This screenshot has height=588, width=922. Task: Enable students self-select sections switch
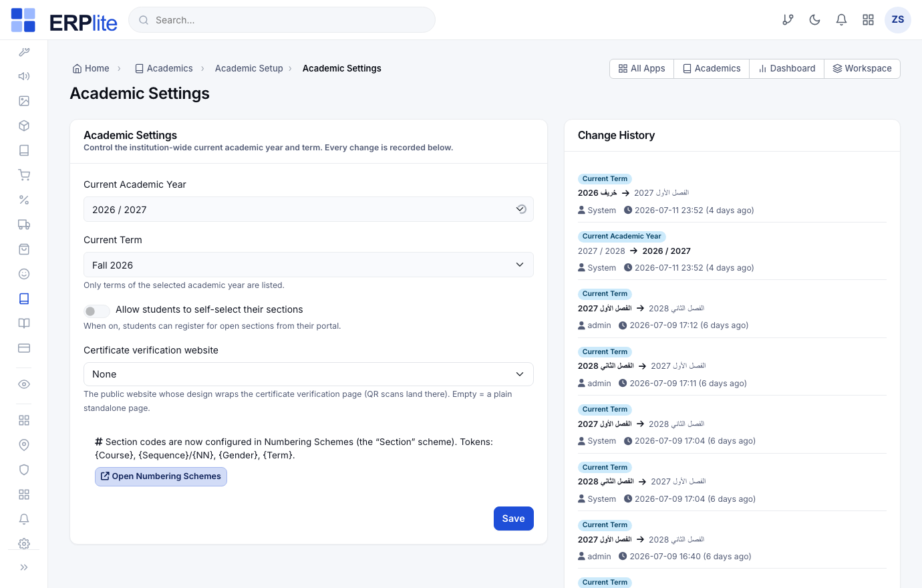(x=97, y=311)
